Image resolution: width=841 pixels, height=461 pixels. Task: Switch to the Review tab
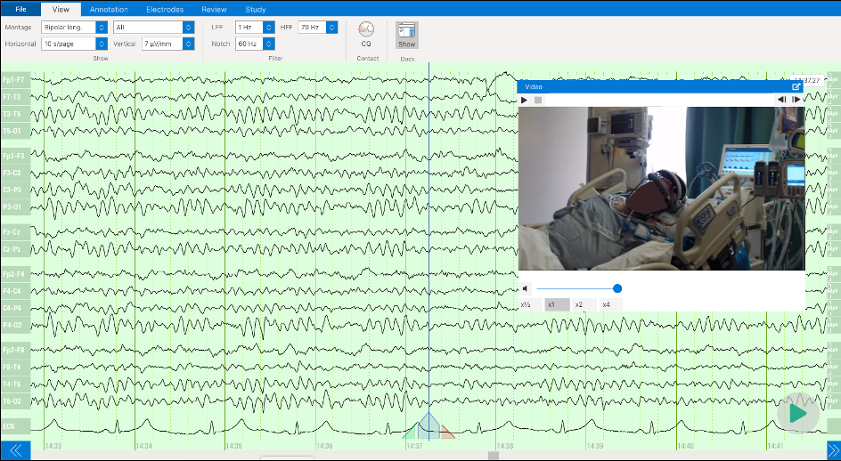214,9
